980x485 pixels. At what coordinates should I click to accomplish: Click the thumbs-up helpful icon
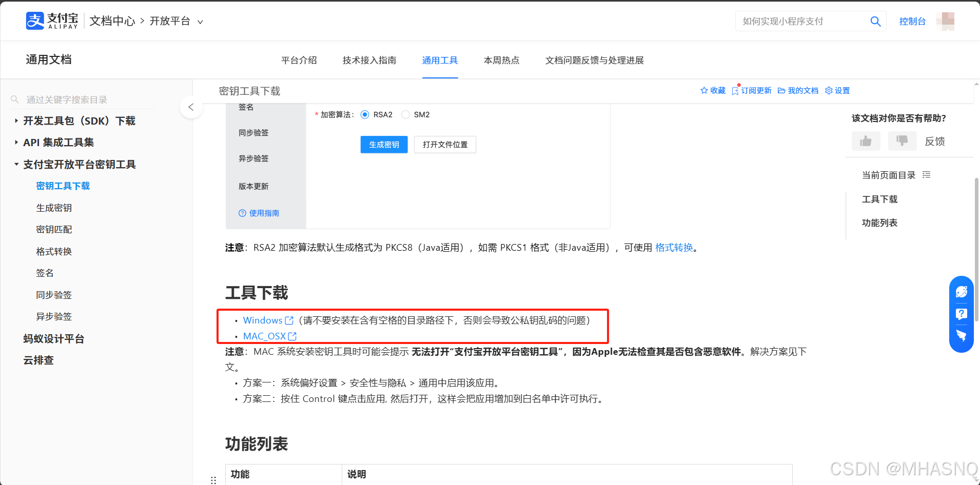tap(866, 141)
